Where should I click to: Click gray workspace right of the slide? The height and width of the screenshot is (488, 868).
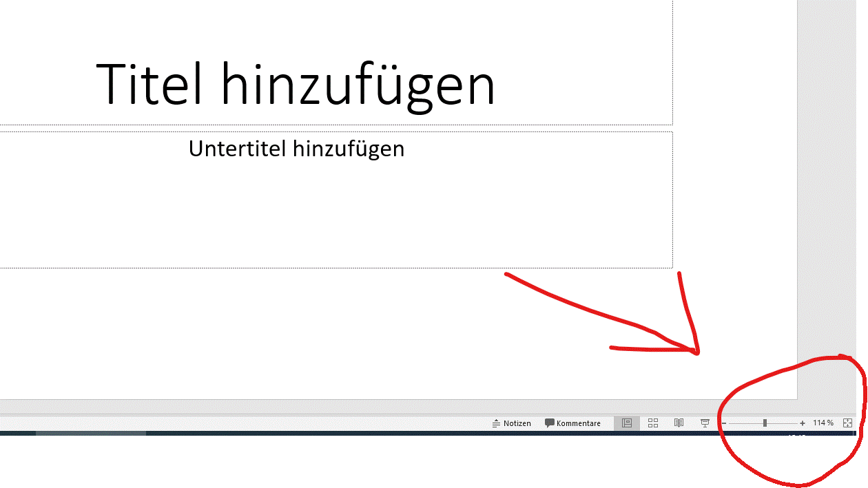coord(830,206)
